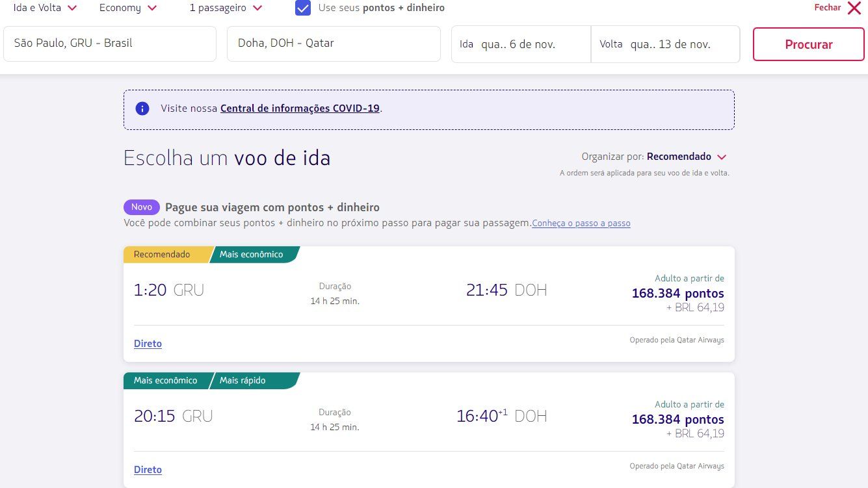868x488 pixels.
Task: Click the São Paulo, GRU origin field
Action: pos(110,44)
